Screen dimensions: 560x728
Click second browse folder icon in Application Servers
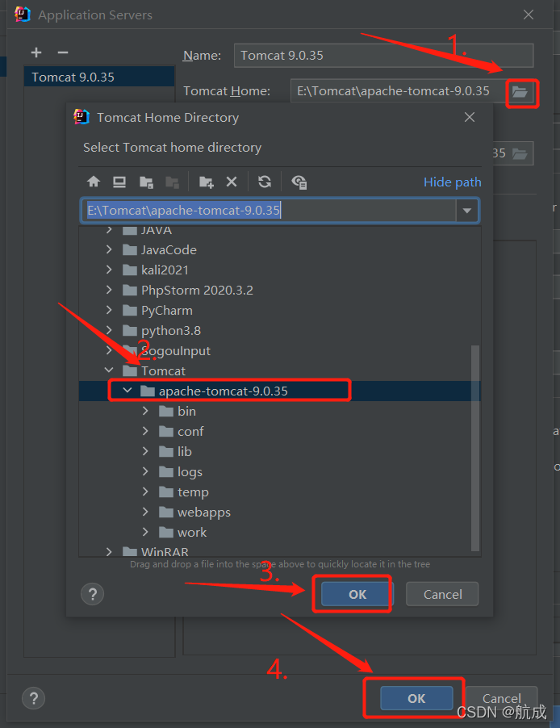coord(520,153)
